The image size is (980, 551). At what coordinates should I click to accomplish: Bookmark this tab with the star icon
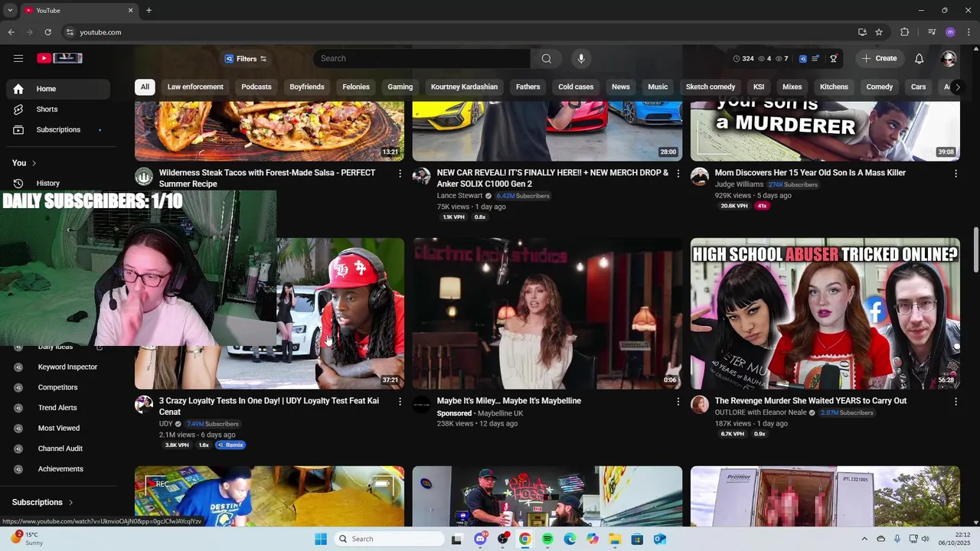tap(879, 32)
